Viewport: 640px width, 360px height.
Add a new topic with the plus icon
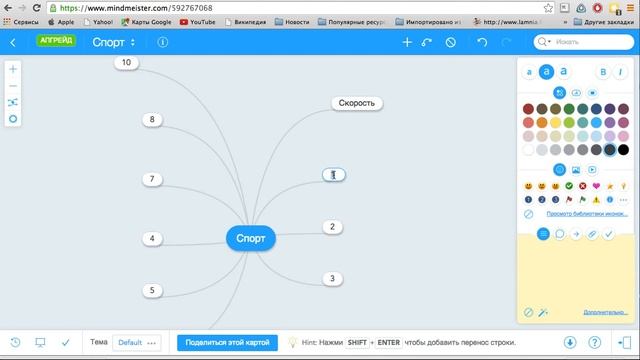click(x=407, y=42)
